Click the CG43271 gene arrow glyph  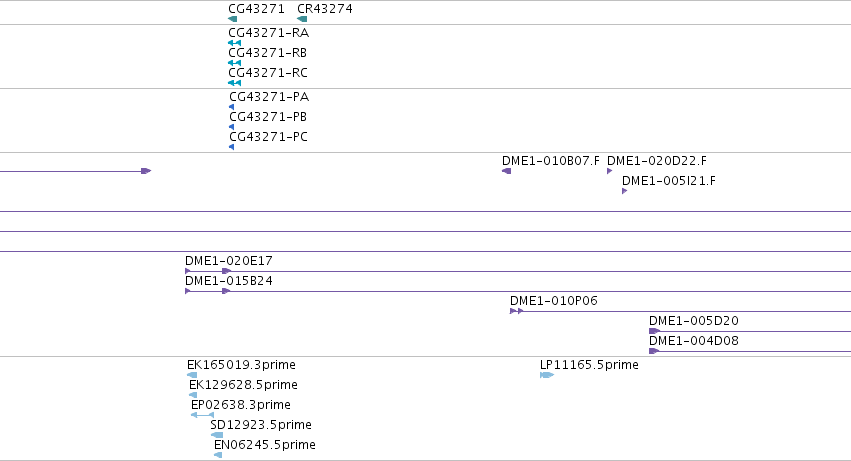coord(232,19)
